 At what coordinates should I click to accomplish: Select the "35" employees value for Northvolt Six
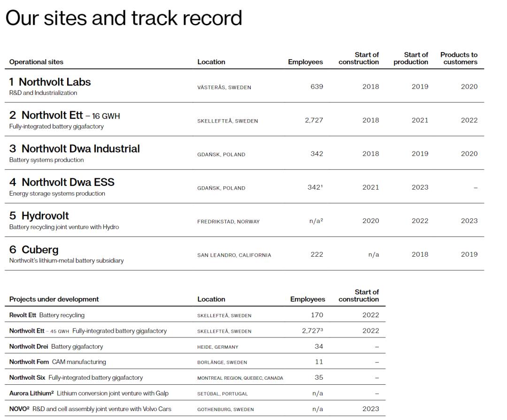coord(319,377)
